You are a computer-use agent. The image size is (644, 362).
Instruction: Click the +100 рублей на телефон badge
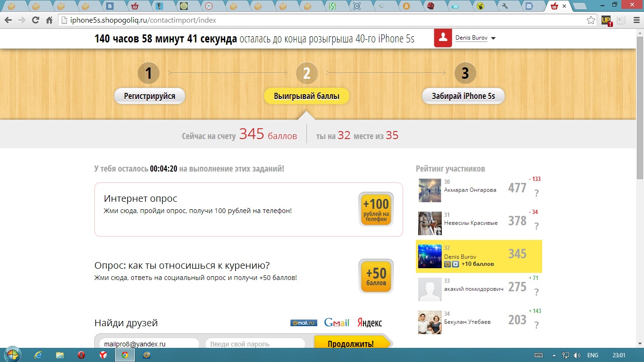point(376,209)
